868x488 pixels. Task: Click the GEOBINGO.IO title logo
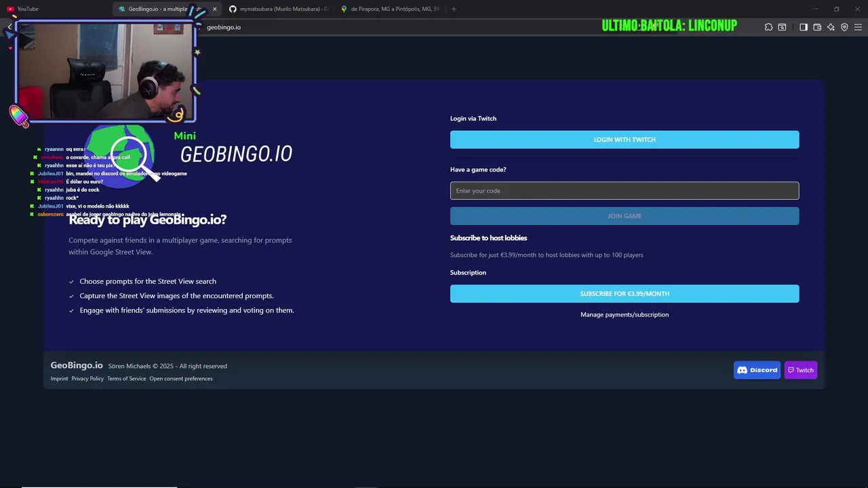tap(236, 154)
